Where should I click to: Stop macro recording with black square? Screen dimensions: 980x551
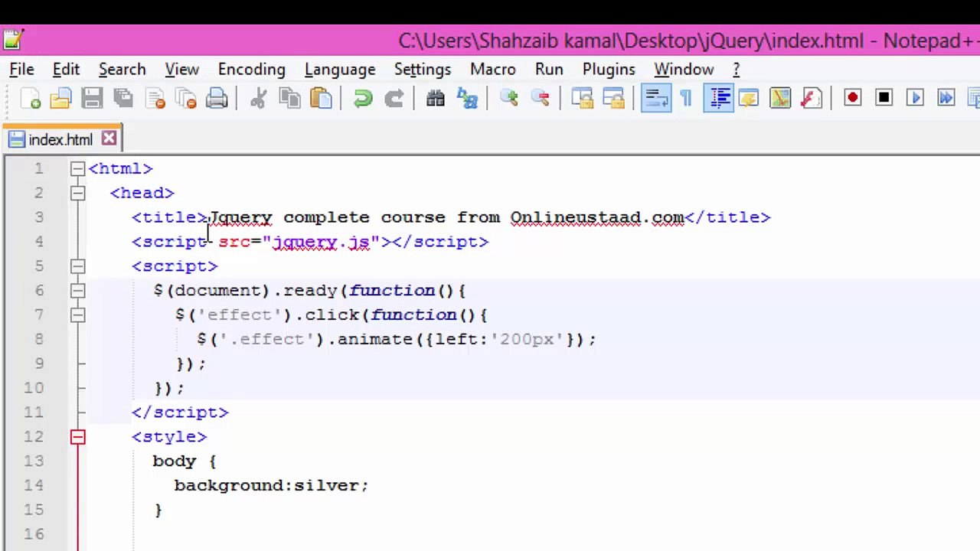point(884,98)
